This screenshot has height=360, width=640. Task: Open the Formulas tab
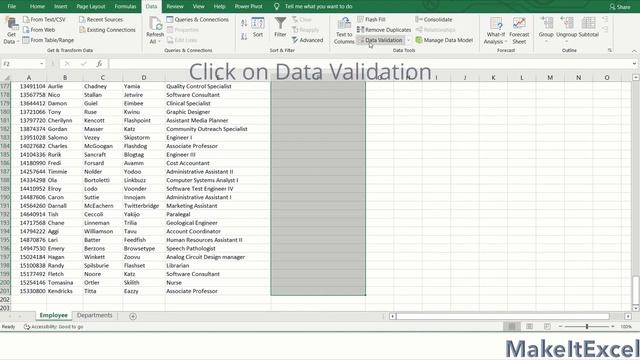coord(125,6)
